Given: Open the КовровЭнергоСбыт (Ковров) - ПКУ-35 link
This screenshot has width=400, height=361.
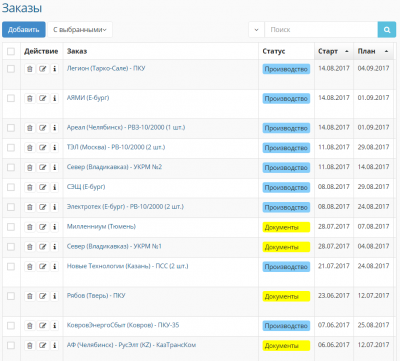Looking at the screenshot, I should tap(123, 325).
